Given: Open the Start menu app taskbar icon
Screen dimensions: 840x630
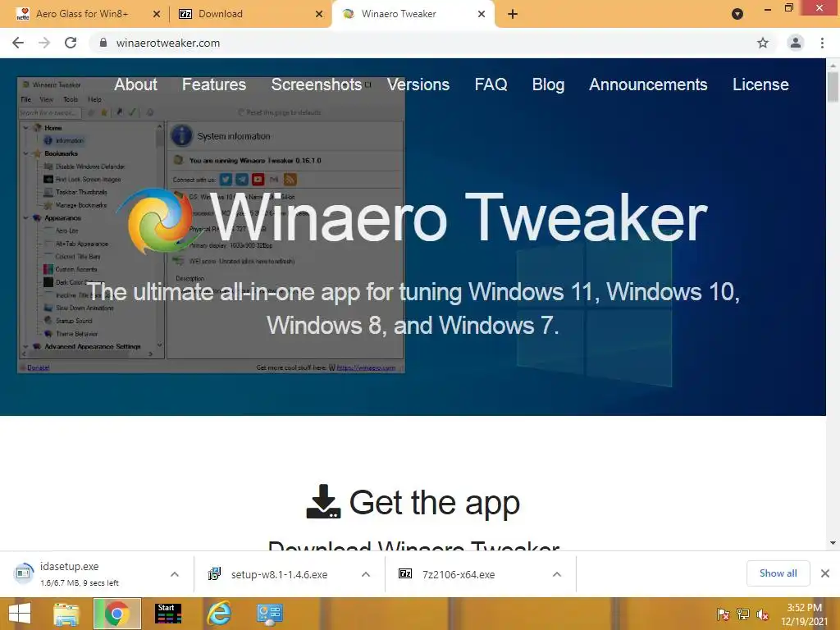Looking at the screenshot, I should pos(167,614).
